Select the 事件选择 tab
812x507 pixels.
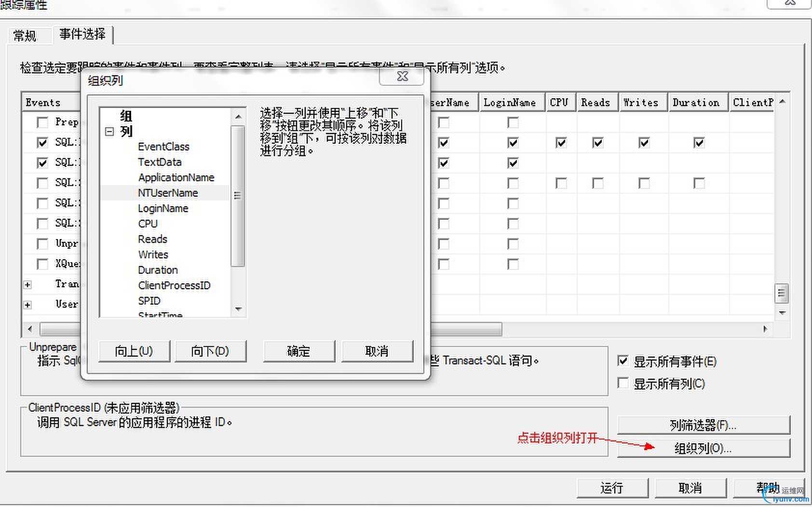tap(82, 34)
